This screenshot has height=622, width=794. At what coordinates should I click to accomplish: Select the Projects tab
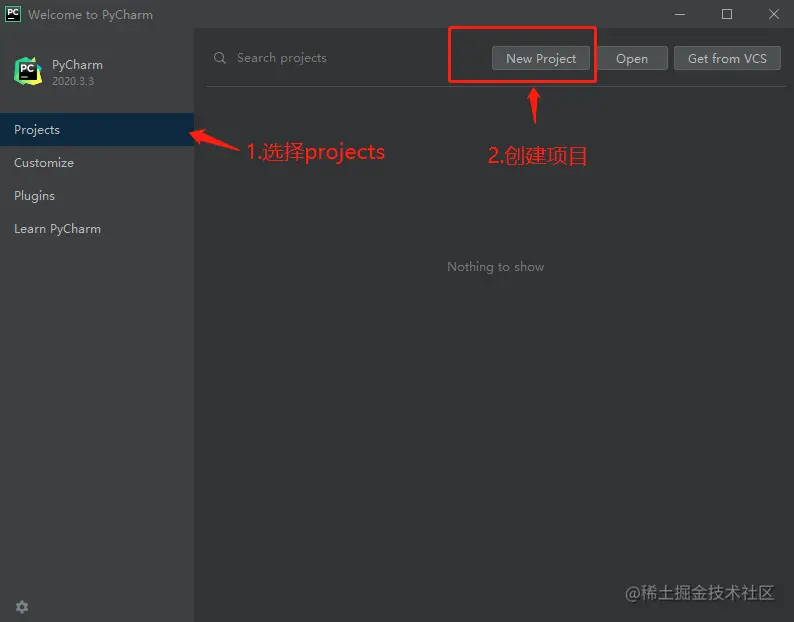coord(97,130)
